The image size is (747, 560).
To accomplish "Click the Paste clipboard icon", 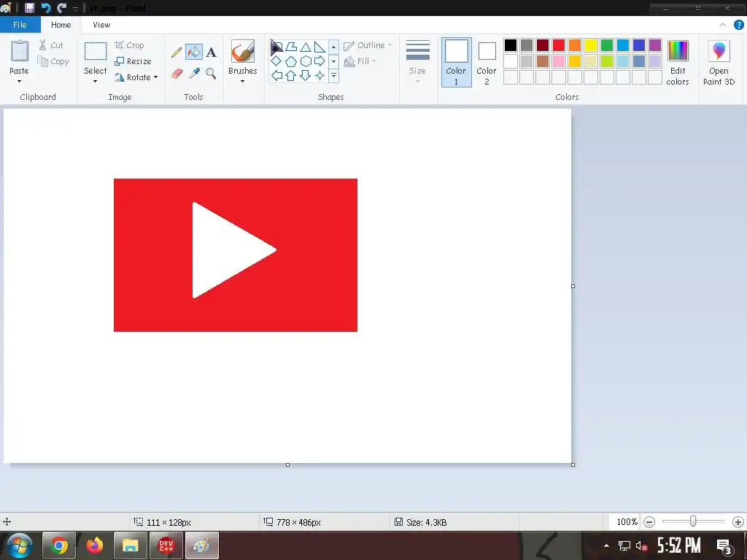I will pyautogui.click(x=20, y=50).
